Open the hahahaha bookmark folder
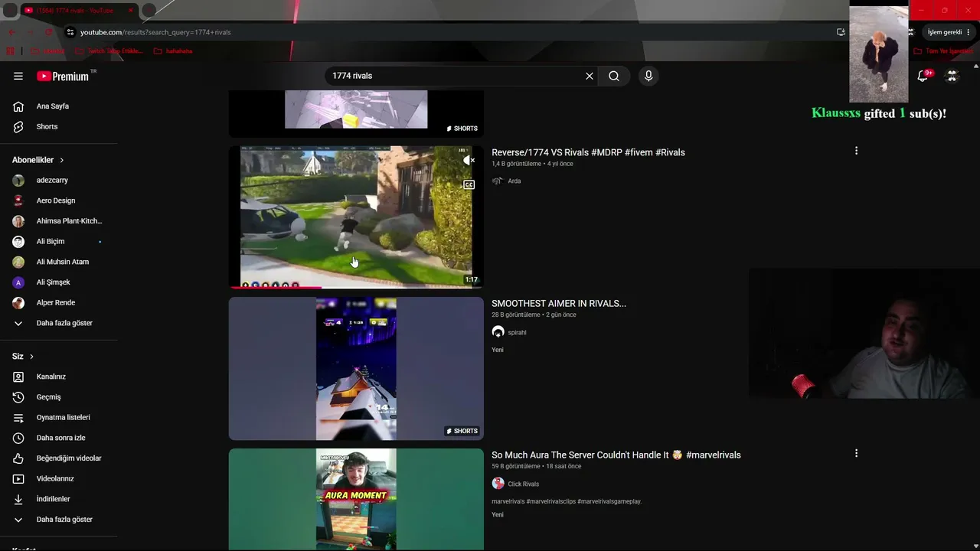 [173, 51]
